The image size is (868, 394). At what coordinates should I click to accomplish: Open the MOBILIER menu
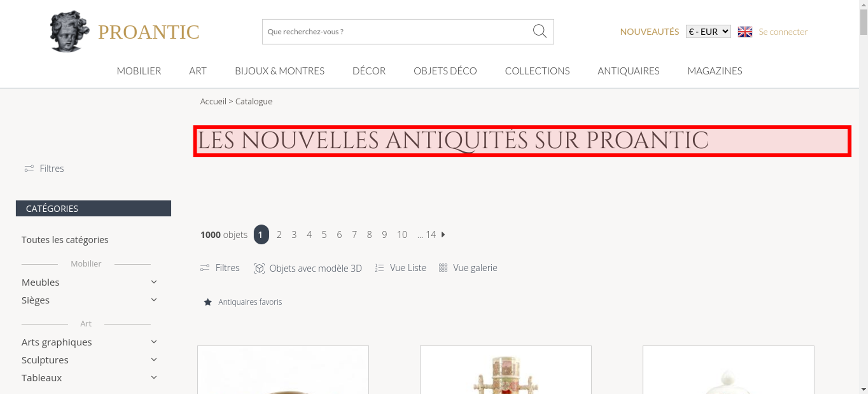(x=139, y=71)
